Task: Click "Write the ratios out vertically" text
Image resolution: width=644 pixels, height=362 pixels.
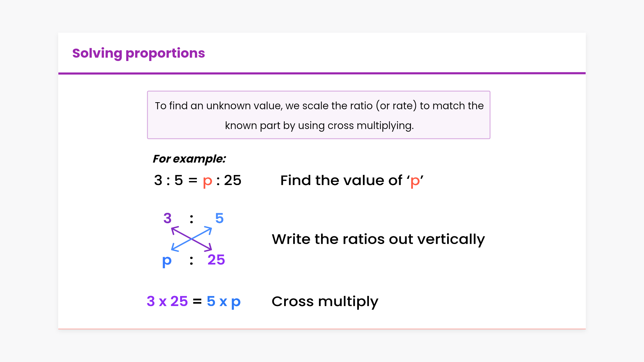Action: pos(378,239)
